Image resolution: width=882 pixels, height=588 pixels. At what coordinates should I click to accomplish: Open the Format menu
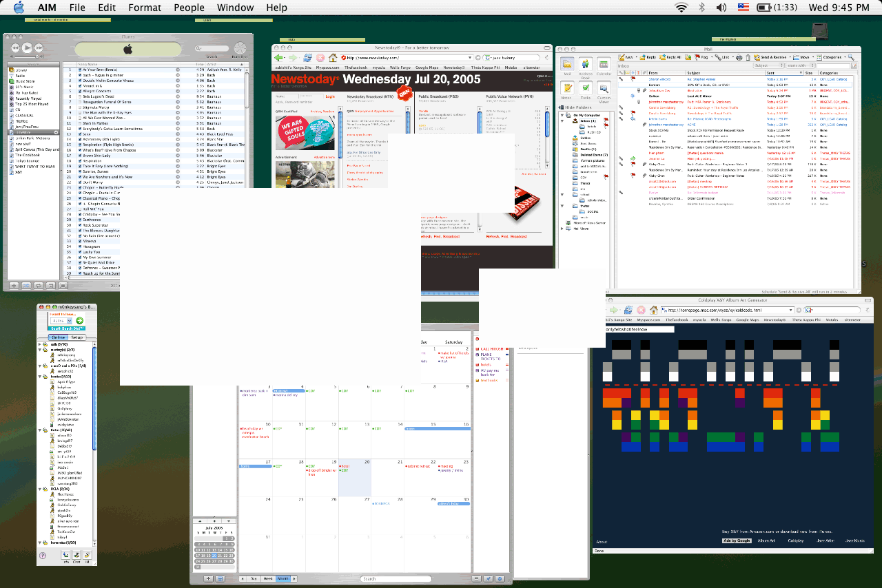(145, 8)
